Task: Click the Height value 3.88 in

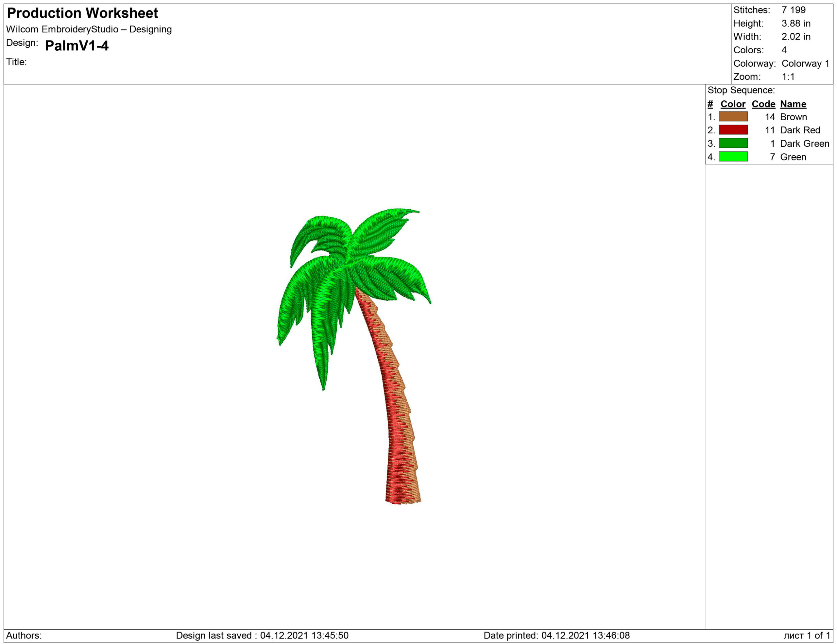Action: [x=796, y=23]
